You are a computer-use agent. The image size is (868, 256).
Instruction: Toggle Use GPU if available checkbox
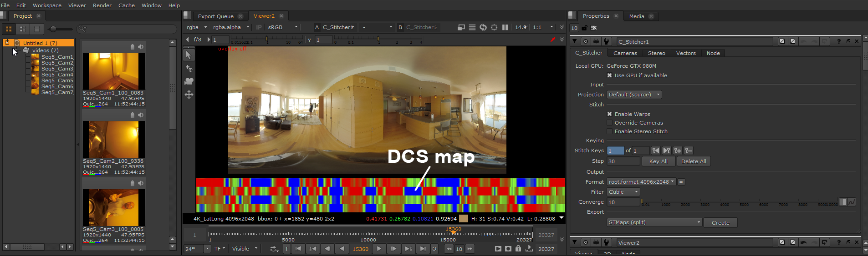point(609,75)
